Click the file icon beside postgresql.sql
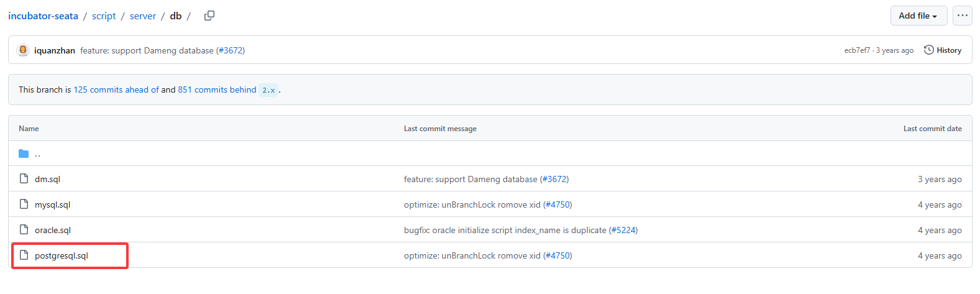This screenshot has width=980, height=294. click(x=24, y=255)
